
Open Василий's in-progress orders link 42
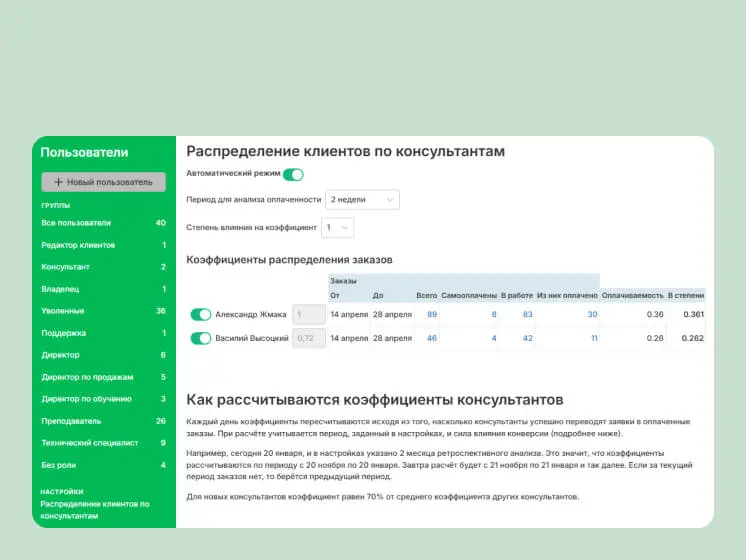coord(527,338)
